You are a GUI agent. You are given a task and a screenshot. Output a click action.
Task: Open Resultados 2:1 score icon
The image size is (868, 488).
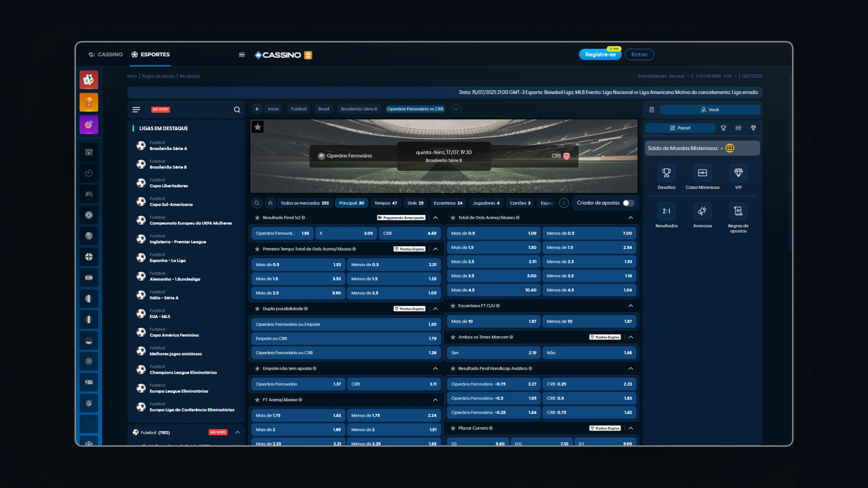[666, 211]
